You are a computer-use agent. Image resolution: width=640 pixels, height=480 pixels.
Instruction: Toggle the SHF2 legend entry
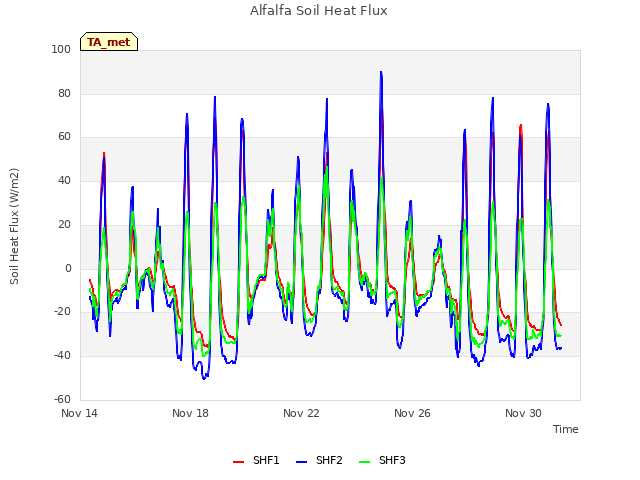(319, 460)
